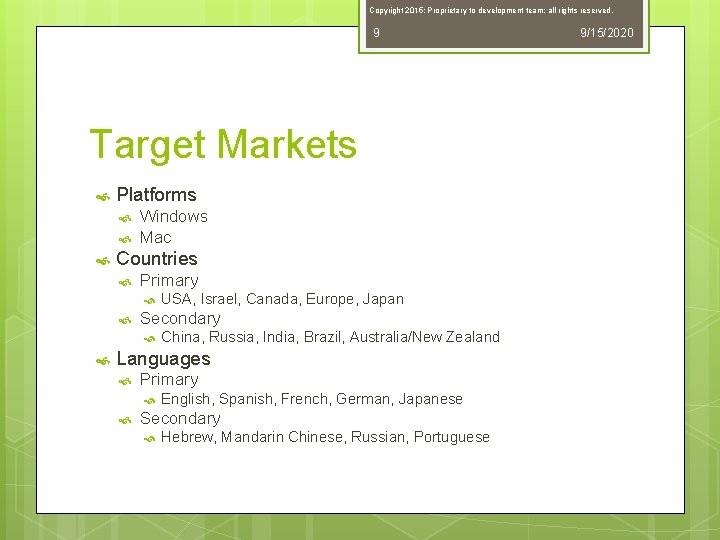This screenshot has width=720, height=540.
Task: Click the English, Spanish, French line
Action: [312, 399]
